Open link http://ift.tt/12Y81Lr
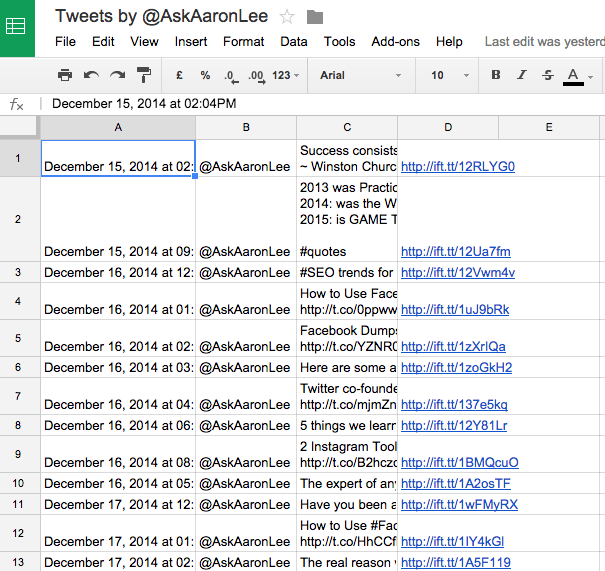This screenshot has height=571, width=605. coord(454,425)
